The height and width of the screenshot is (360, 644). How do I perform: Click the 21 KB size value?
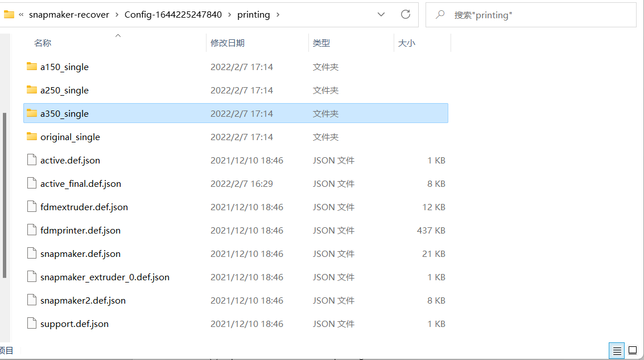(x=434, y=254)
